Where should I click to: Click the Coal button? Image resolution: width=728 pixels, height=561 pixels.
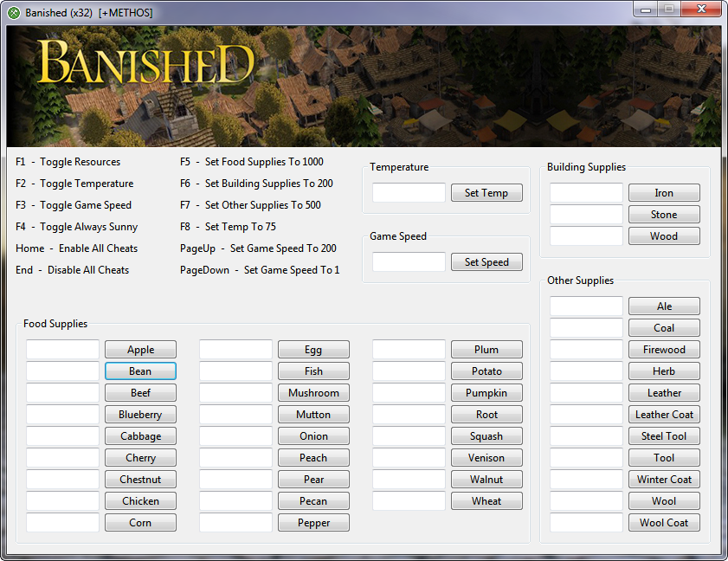(664, 328)
